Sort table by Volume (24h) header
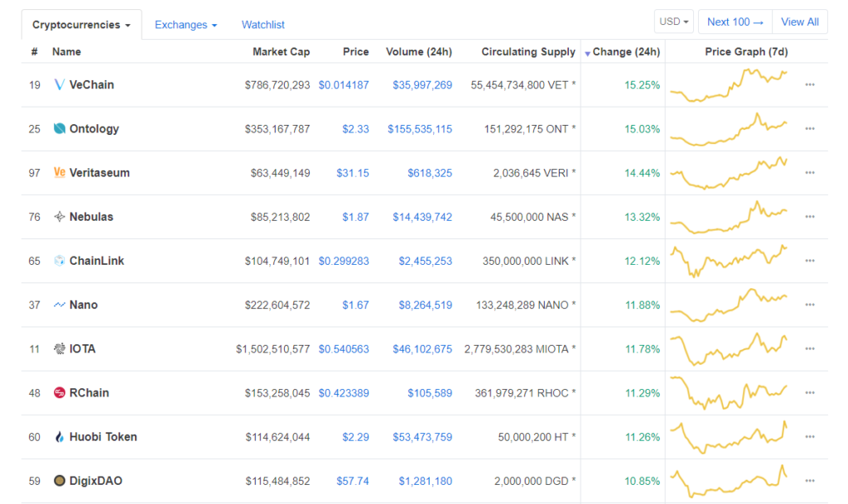This screenshot has width=848, height=504. [419, 52]
